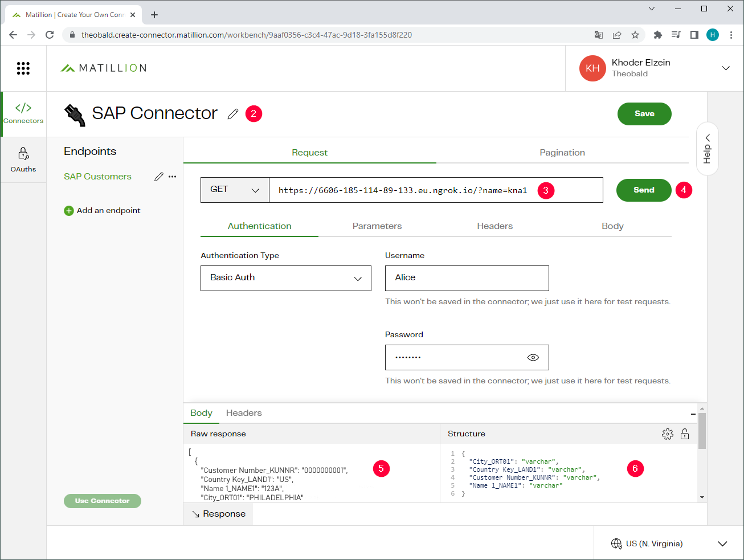744x560 pixels.
Task: Switch to the Request tab
Action: [x=309, y=153]
